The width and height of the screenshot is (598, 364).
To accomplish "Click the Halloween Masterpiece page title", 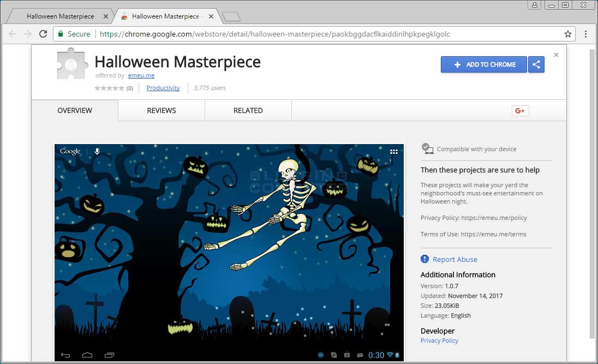I will pyautogui.click(x=177, y=62).
